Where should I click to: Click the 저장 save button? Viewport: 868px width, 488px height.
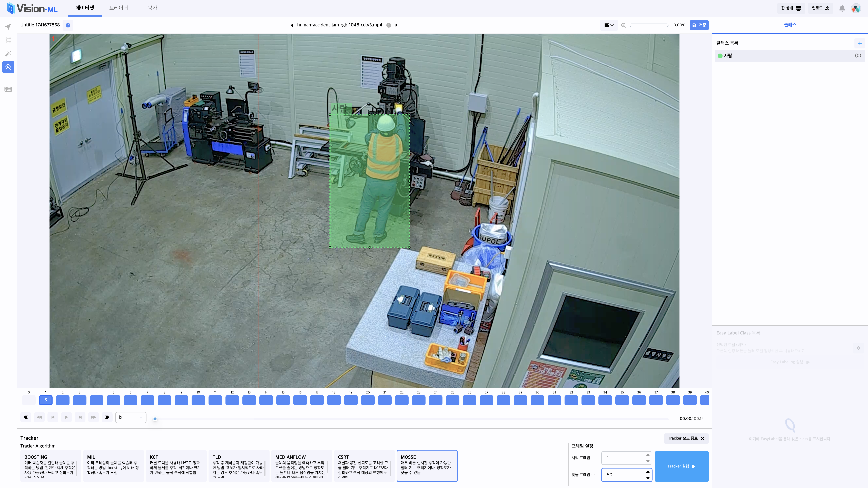click(x=699, y=25)
